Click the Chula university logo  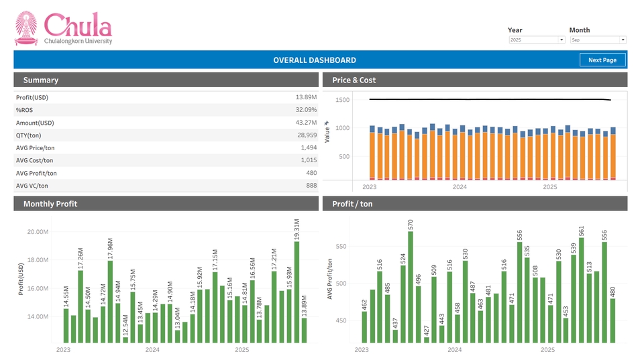pos(64,28)
